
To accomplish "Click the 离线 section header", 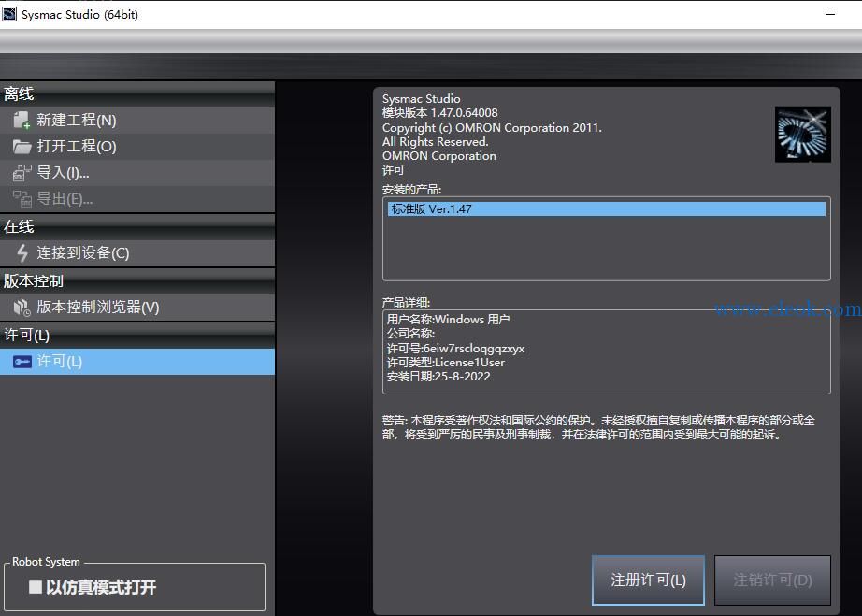I will pyautogui.click(x=137, y=94).
